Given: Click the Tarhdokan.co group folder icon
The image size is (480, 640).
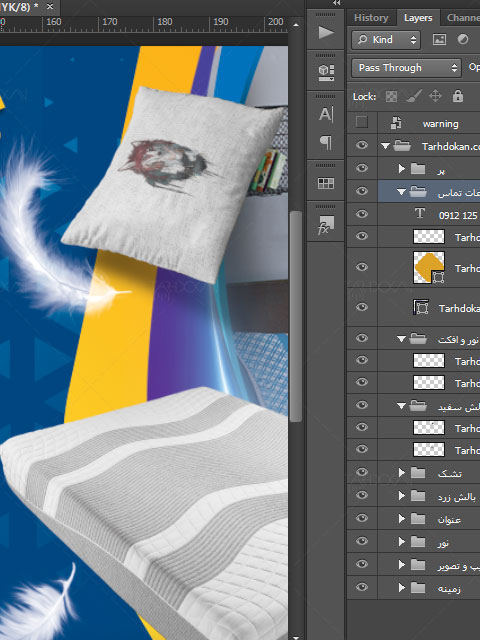Looking at the screenshot, I should (x=402, y=146).
